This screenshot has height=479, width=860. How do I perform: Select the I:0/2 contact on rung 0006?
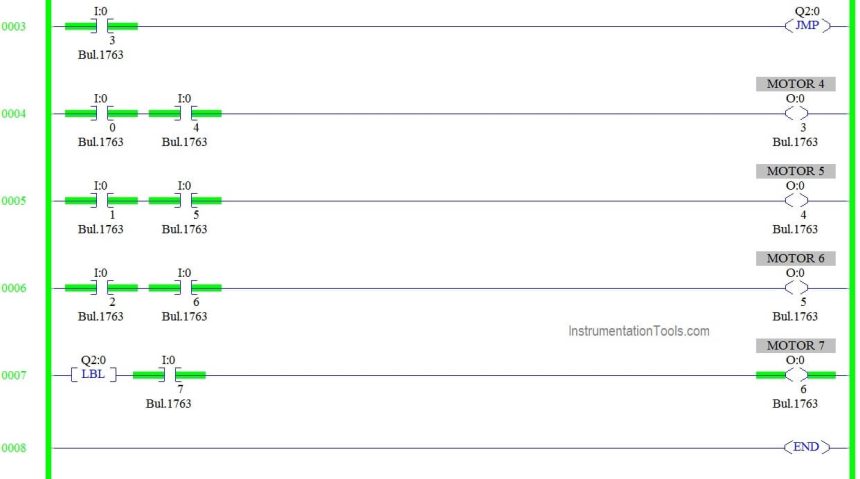point(101,288)
